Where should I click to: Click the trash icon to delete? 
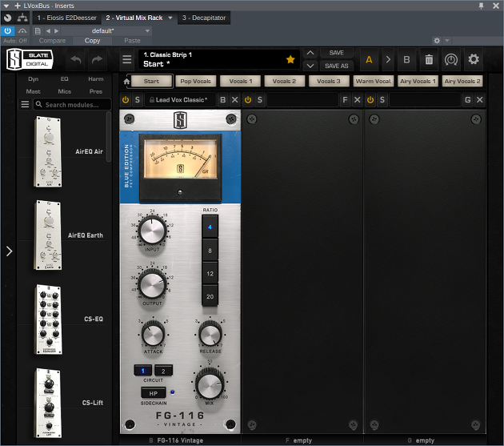click(x=429, y=59)
